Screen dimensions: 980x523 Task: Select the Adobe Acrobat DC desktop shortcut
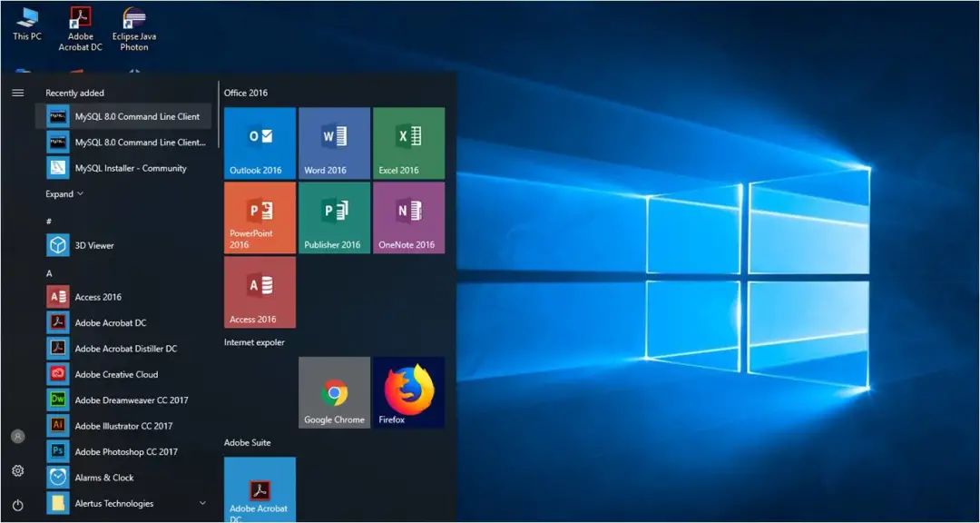80,29
